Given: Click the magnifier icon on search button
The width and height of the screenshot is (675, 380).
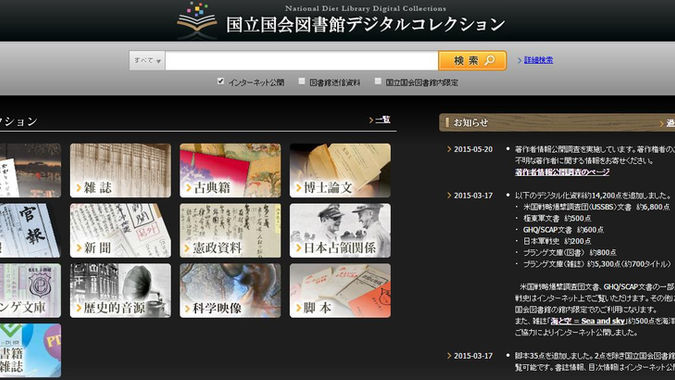Looking at the screenshot, I should 490,61.
